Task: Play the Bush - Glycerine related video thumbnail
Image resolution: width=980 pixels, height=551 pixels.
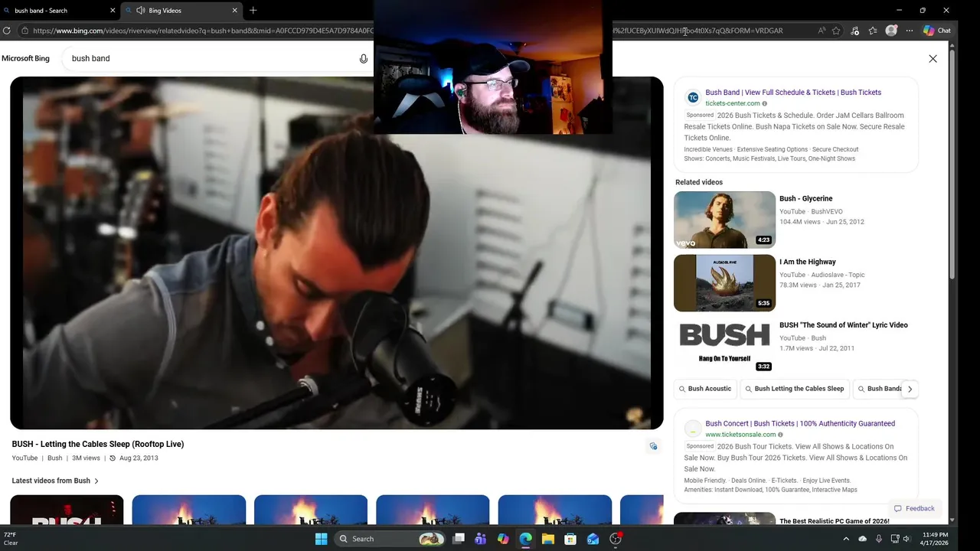Action: [724, 220]
